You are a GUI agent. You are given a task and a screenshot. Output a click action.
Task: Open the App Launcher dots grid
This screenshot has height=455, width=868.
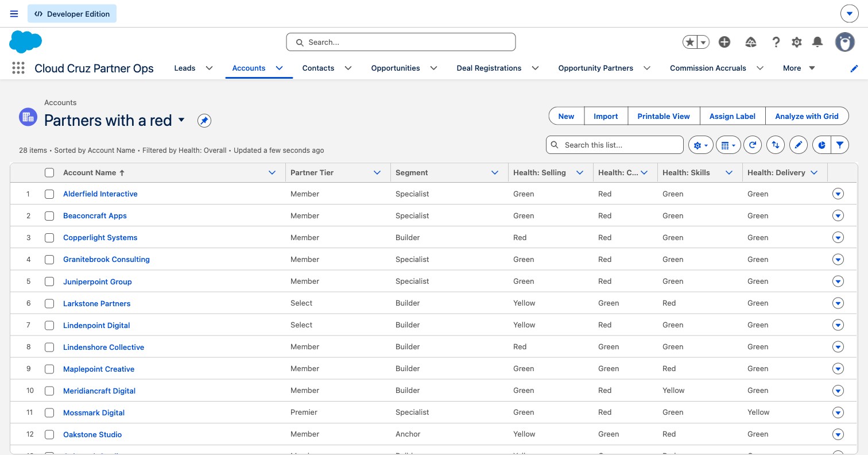coord(18,68)
